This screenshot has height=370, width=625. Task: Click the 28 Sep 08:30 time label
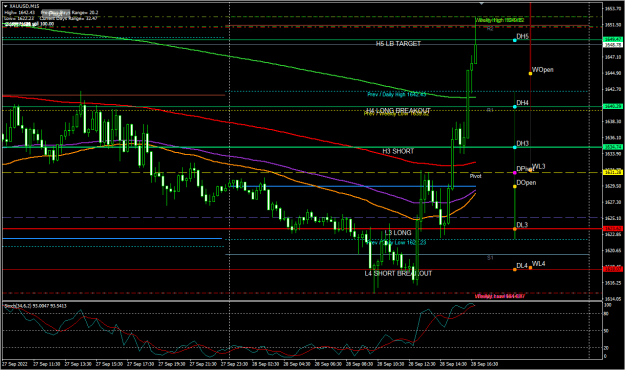[x=359, y=364]
